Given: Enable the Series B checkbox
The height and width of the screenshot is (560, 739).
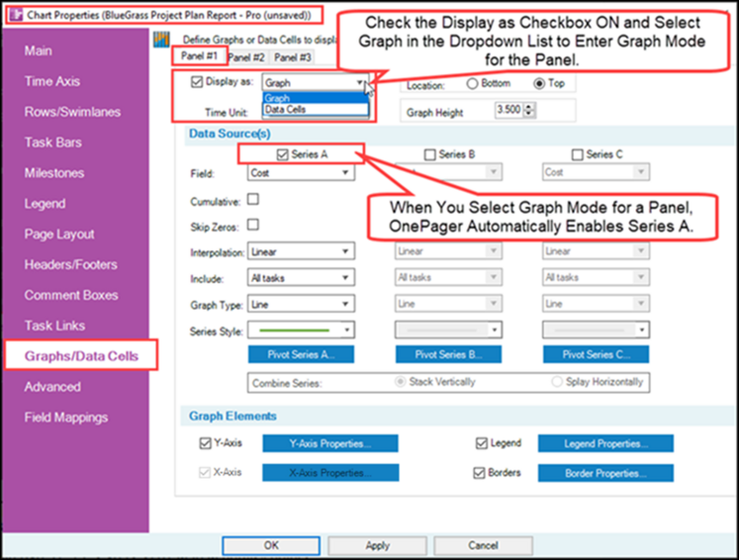Looking at the screenshot, I should 430,155.
